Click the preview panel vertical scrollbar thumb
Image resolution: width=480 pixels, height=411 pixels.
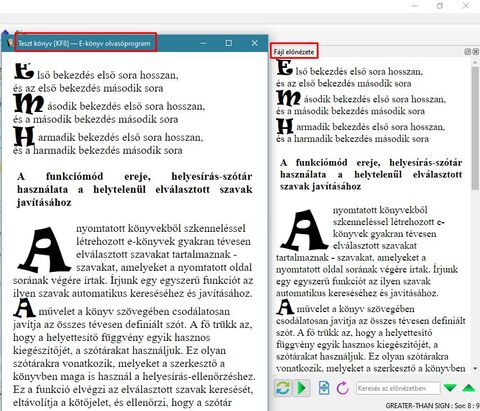(x=475, y=128)
